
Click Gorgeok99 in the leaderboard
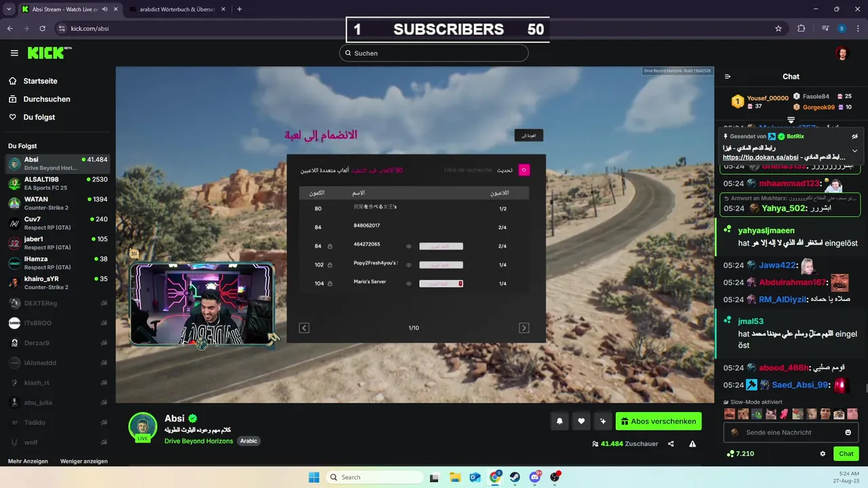(819, 107)
